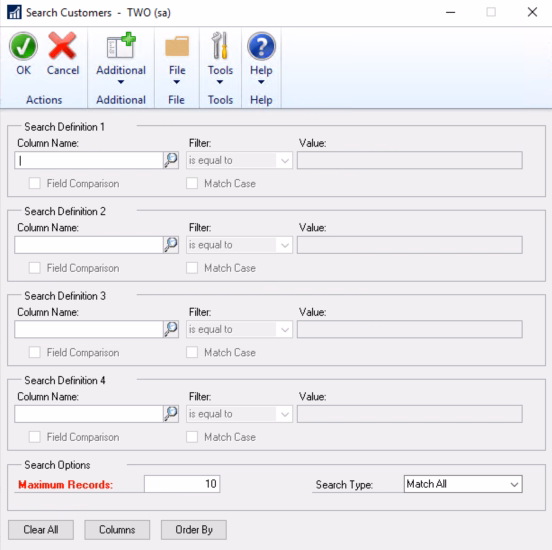552x550 pixels.
Task: Click the Column Name field in Search Definition 2
Action: click(x=89, y=245)
